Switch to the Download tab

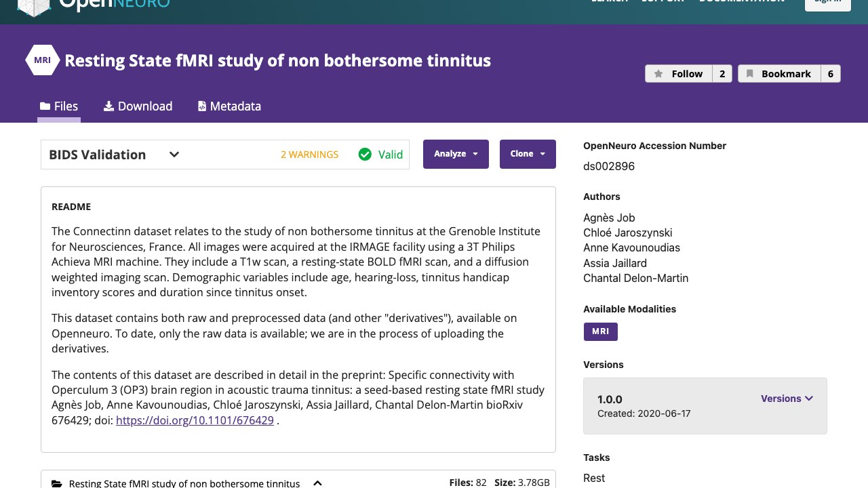(x=138, y=106)
